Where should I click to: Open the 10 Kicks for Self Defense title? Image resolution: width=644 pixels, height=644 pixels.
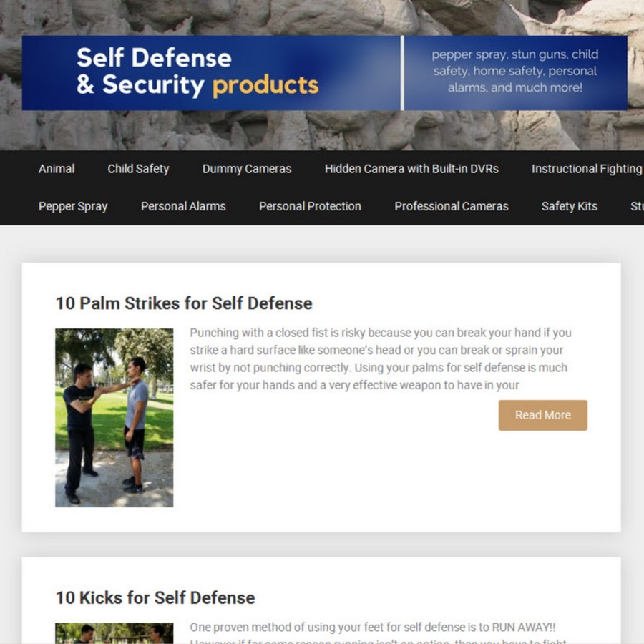click(155, 598)
